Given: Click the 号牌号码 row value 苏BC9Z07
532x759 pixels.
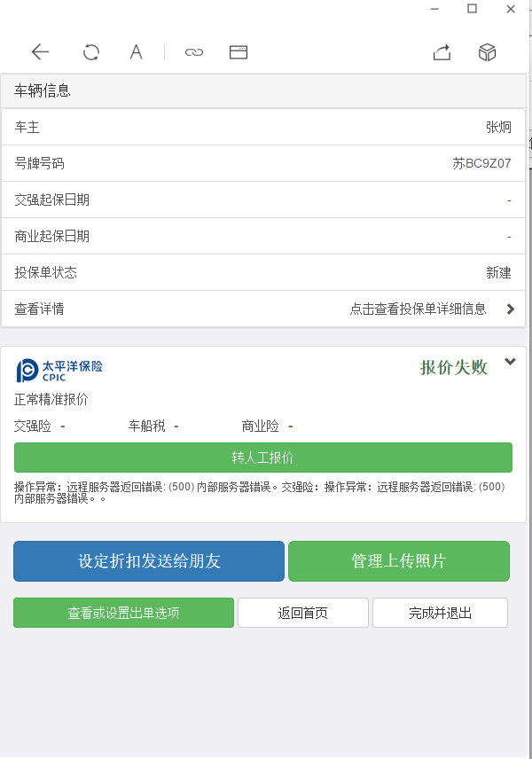Looking at the screenshot, I should [x=481, y=163].
